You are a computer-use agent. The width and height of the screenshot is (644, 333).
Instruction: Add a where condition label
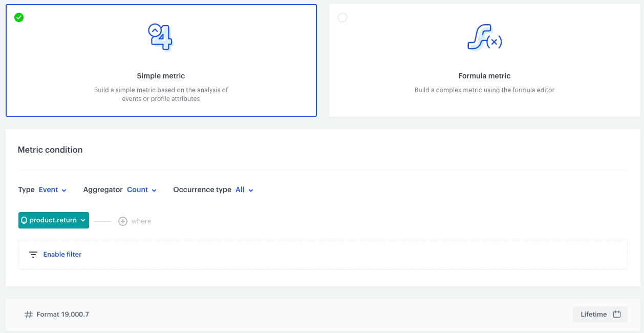(x=141, y=221)
